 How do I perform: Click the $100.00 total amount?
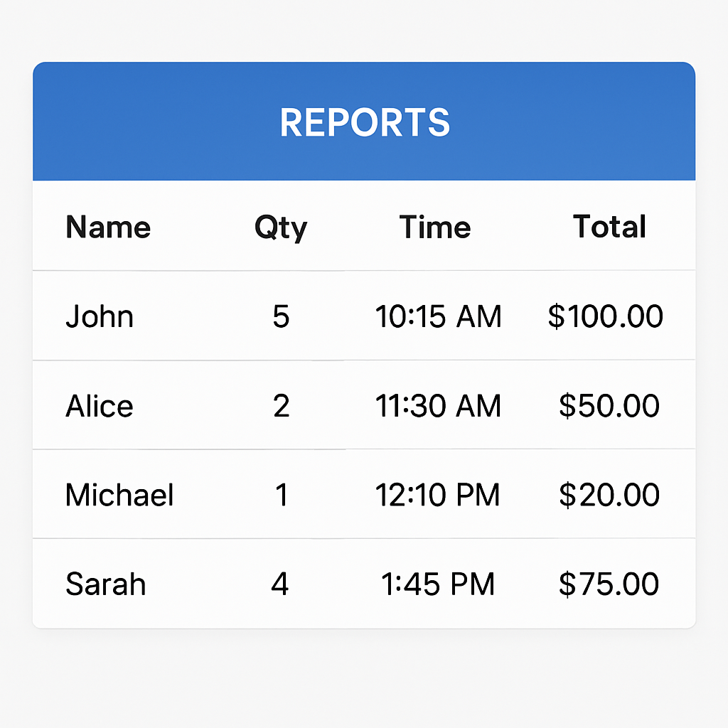606,316
